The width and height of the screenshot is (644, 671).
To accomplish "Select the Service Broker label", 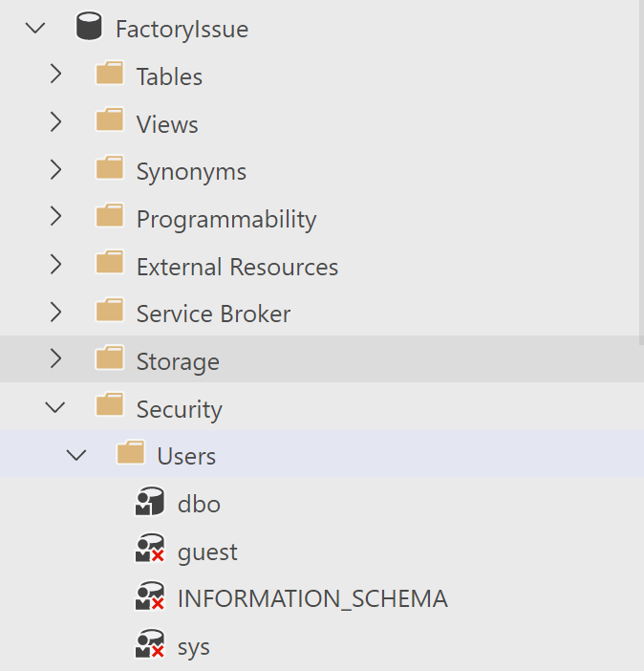I will [x=213, y=314].
